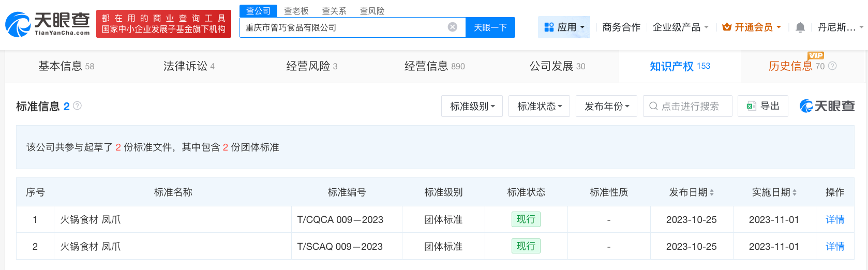Click the 现行 status badge in row 2
The height and width of the screenshot is (270, 868).
pos(526,246)
